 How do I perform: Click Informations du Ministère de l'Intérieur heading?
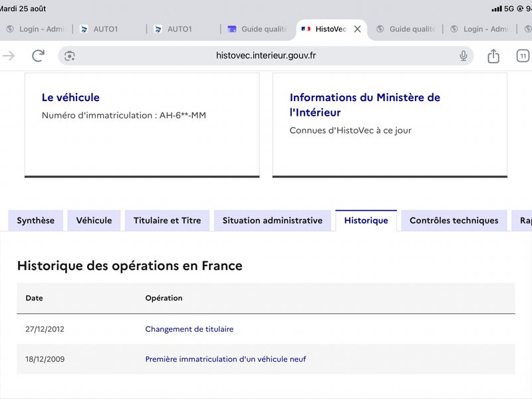click(x=364, y=105)
